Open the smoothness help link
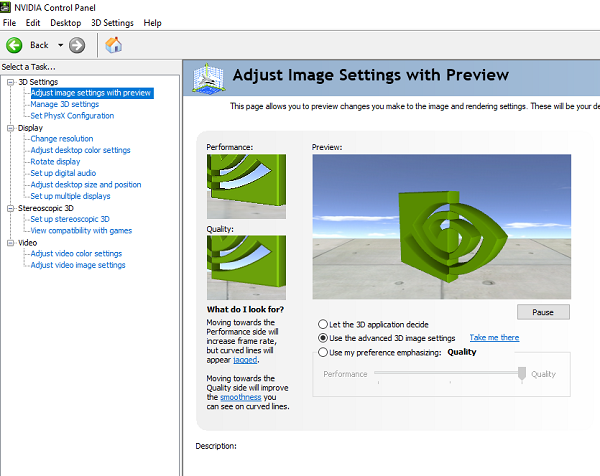600x476 pixels. pyautogui.click(x=241, y=397)
